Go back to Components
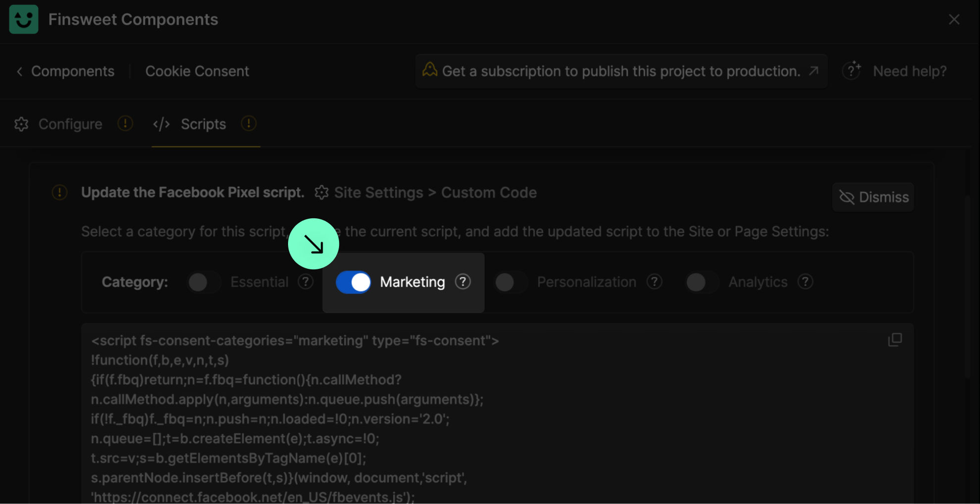Screen dimensions: 980x504 [65, 71]
